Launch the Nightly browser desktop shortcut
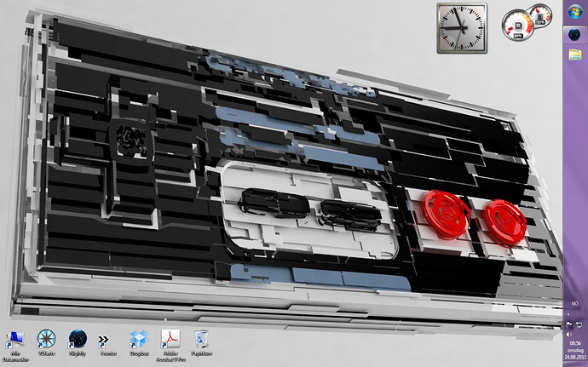The image size is (588, 367). 78,340
